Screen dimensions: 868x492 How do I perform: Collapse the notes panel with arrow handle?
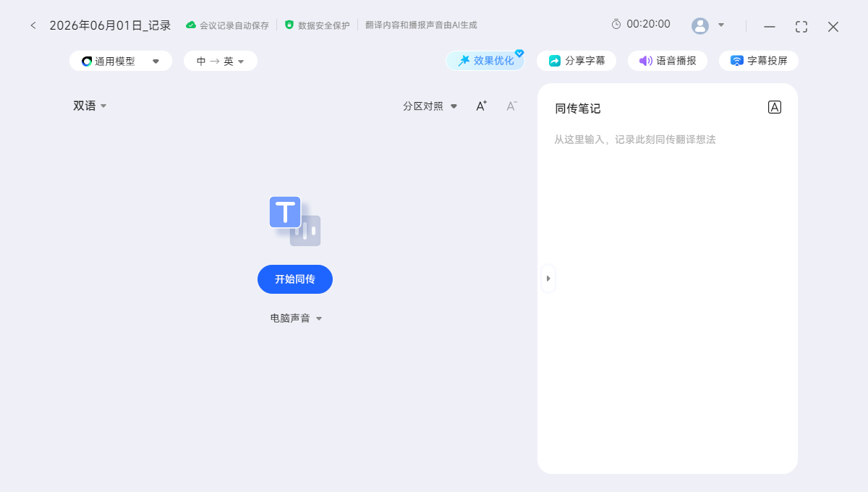(x=548, y=279)
